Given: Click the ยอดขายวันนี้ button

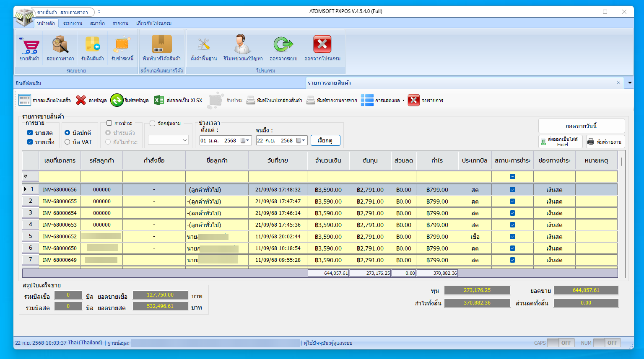Looking at the screenshot, I should pyautogui.click(x=581, y=126).
